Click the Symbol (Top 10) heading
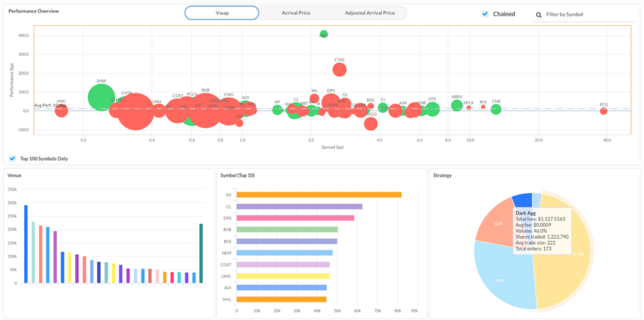The height and width of the screenshot is (320, 644). pos(237,175)
